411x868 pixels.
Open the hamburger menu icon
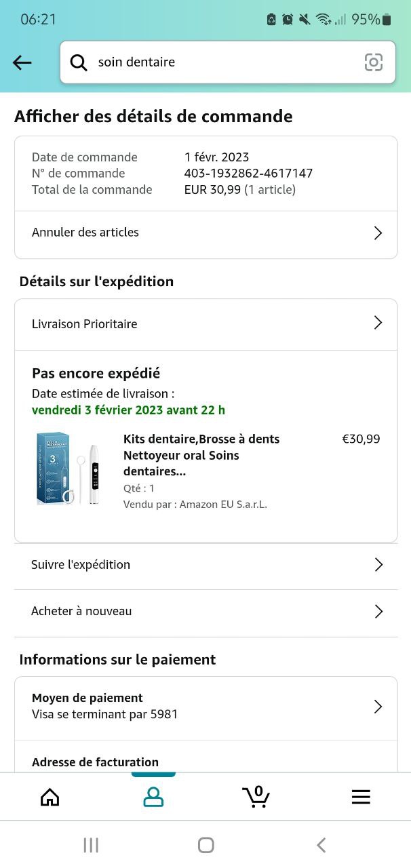coord(361,797)
